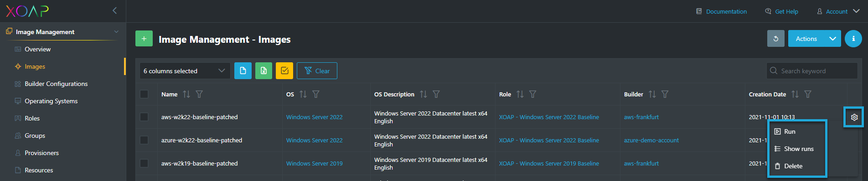Sort by OS column arrows

pyautogui.click(x=303, y=94)
